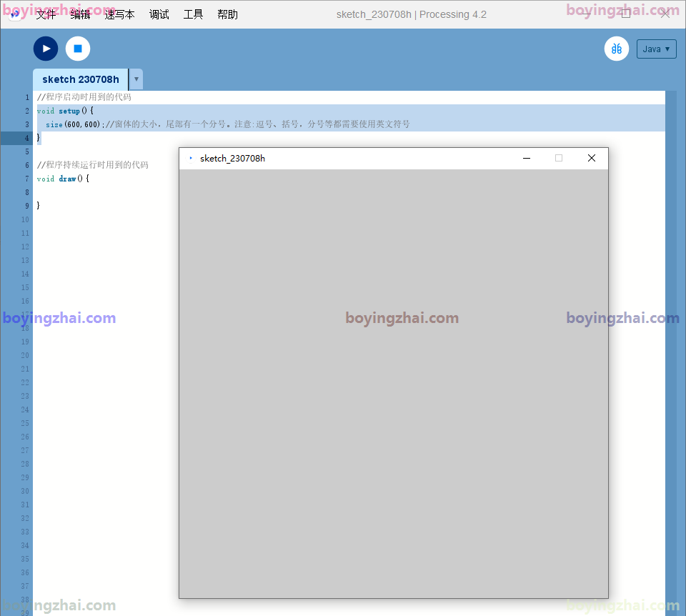Click the Processing logo in the title bar
686x616 pixels.
(14, 14)
